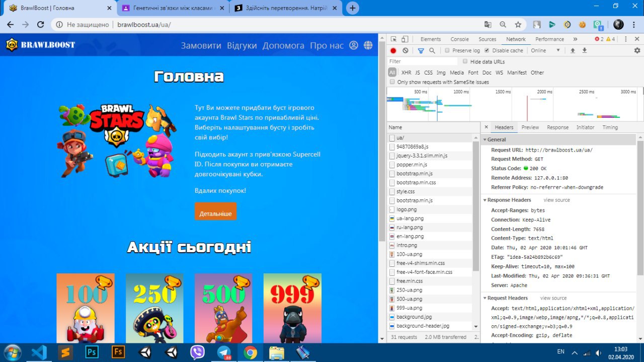Open the Про нас navigation link
Image resolution: width=644 pixels, height=362 pixels.
click(x=327, y=45)
